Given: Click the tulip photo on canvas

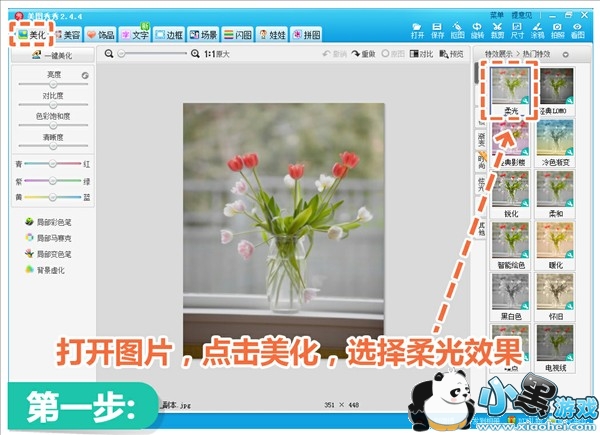Looking at the screenshot, I should tap(284, 231).
